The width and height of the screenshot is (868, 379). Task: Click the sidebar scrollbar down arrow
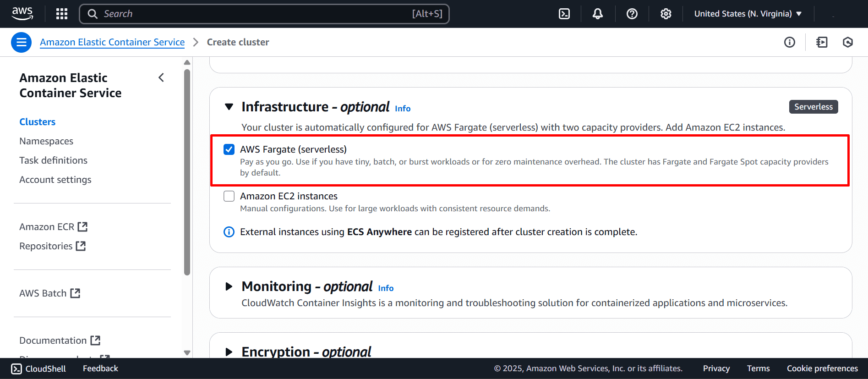(187, 353)
